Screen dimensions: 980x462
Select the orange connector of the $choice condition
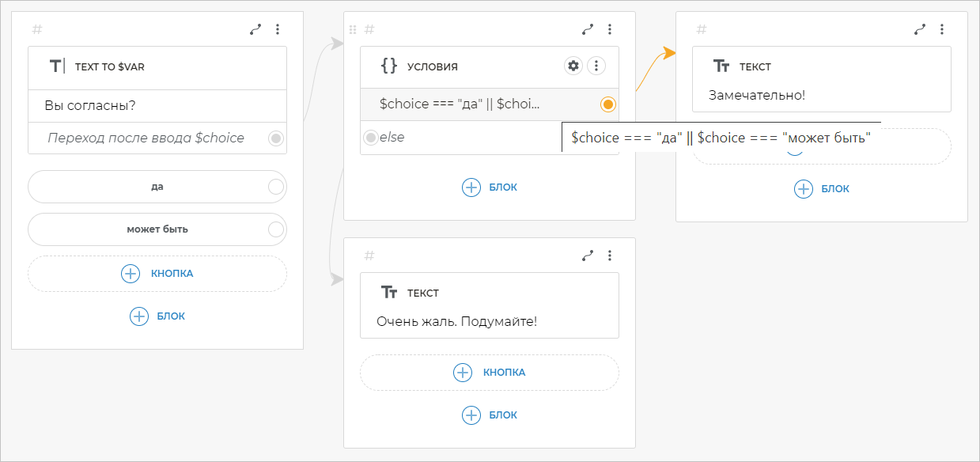(607, 104)
